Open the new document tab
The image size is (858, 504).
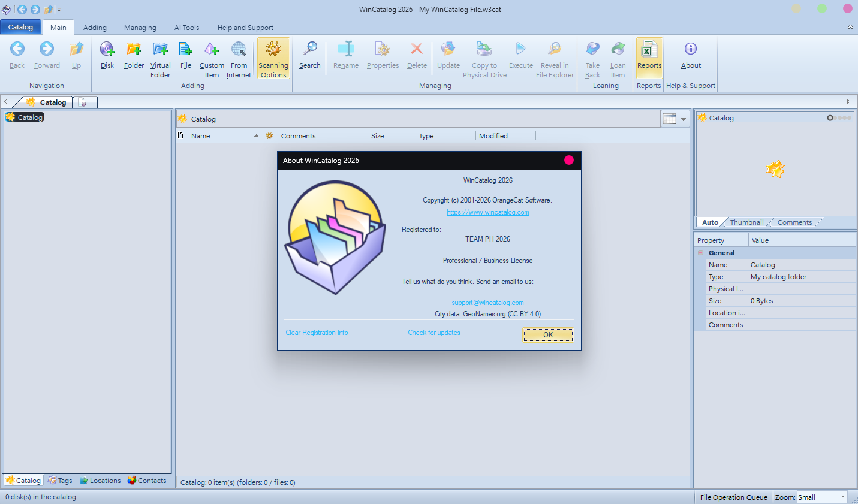click(84, 102)
